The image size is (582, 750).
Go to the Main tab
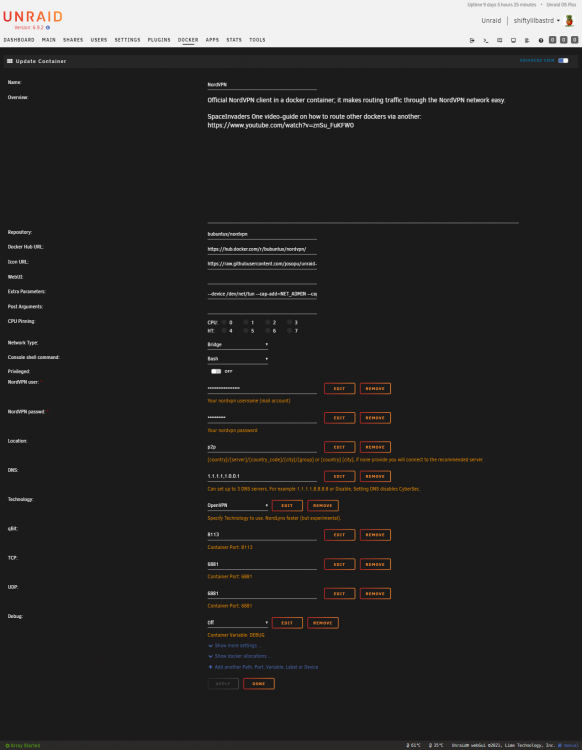49,40
